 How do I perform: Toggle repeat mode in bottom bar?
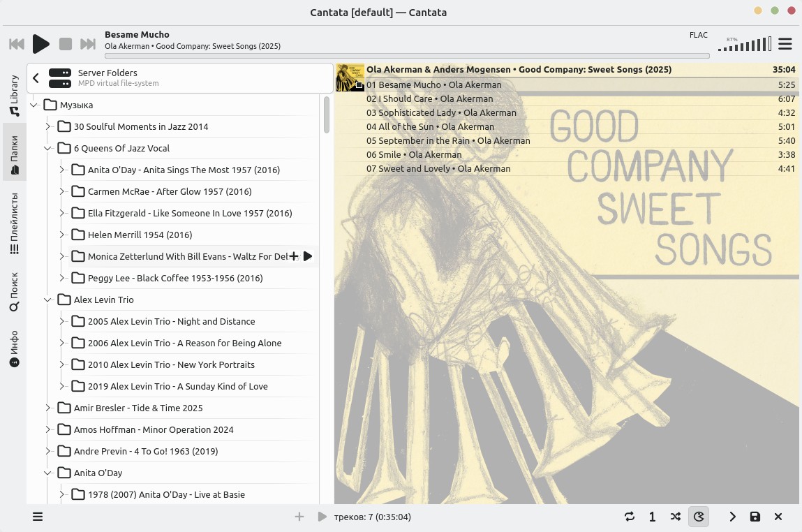pos(630,517)
